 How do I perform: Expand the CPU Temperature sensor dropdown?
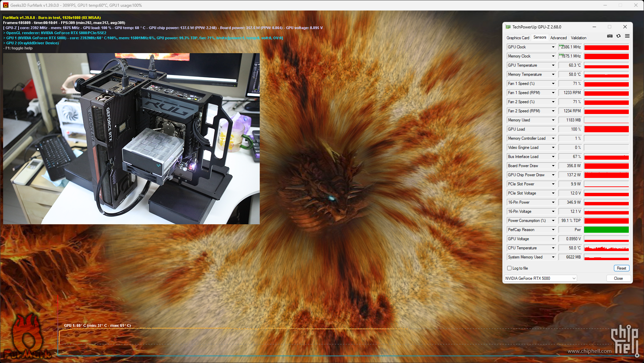(x=553, y=248)
